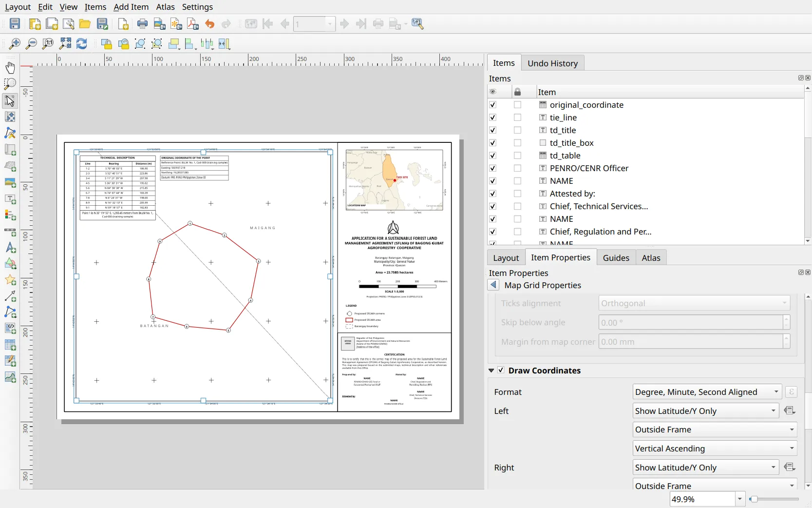This screenshot has height=508, width=812.
Task: Open Left Show Latitude/Y Only dropdown
Action: pos(706,411)
